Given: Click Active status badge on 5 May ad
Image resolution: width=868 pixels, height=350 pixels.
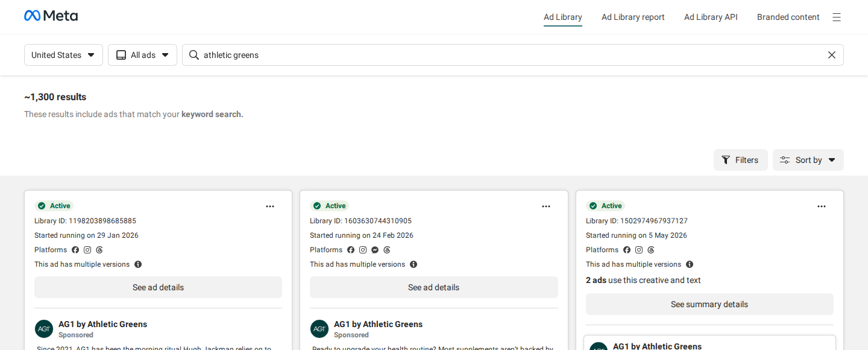Looking at the screenshot, I should point(606,206).
